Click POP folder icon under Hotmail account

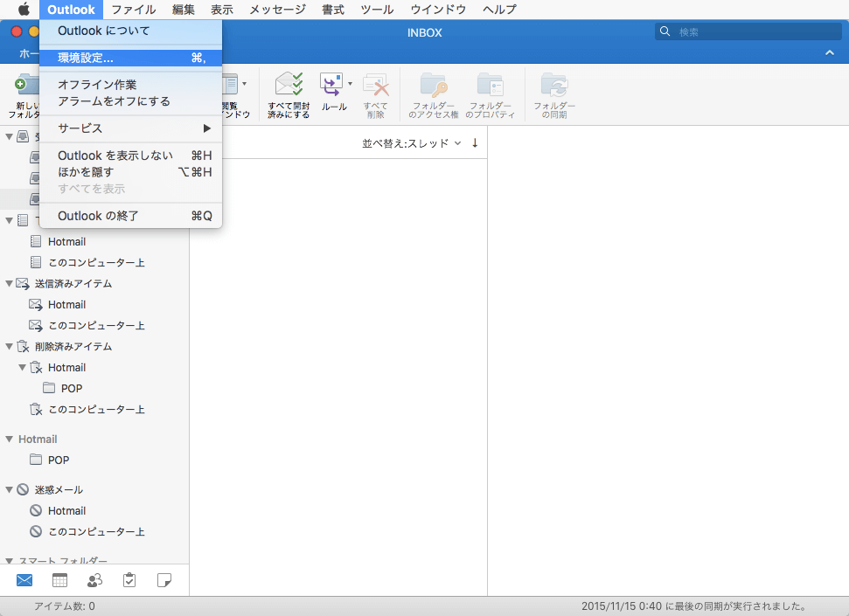tap(36, 460)
